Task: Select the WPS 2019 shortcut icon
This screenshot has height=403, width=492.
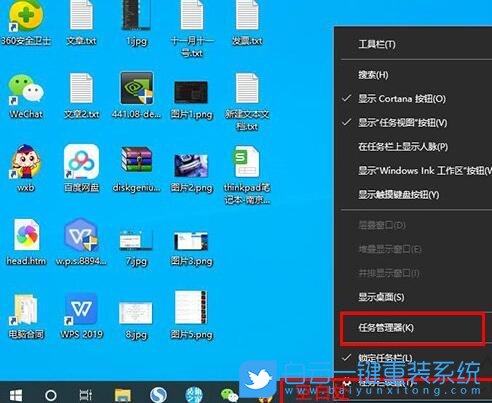Action: click(81, 316)
